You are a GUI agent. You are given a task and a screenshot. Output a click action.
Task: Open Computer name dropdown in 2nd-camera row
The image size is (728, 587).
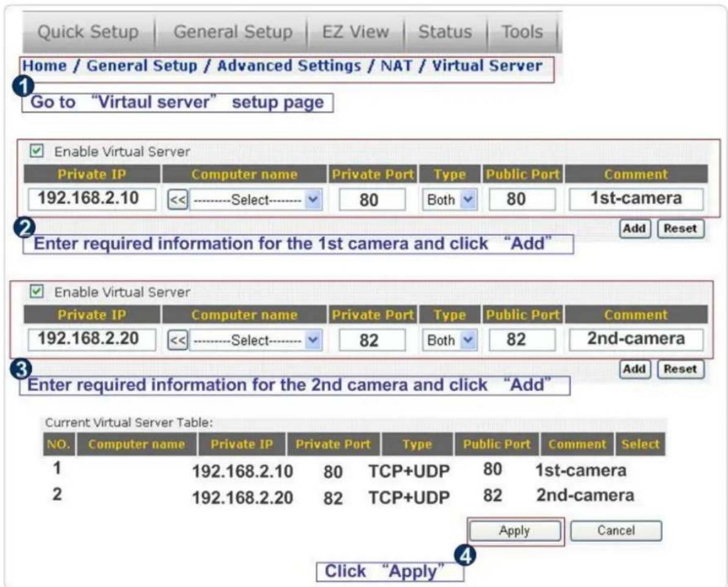(x=256, y=340)
